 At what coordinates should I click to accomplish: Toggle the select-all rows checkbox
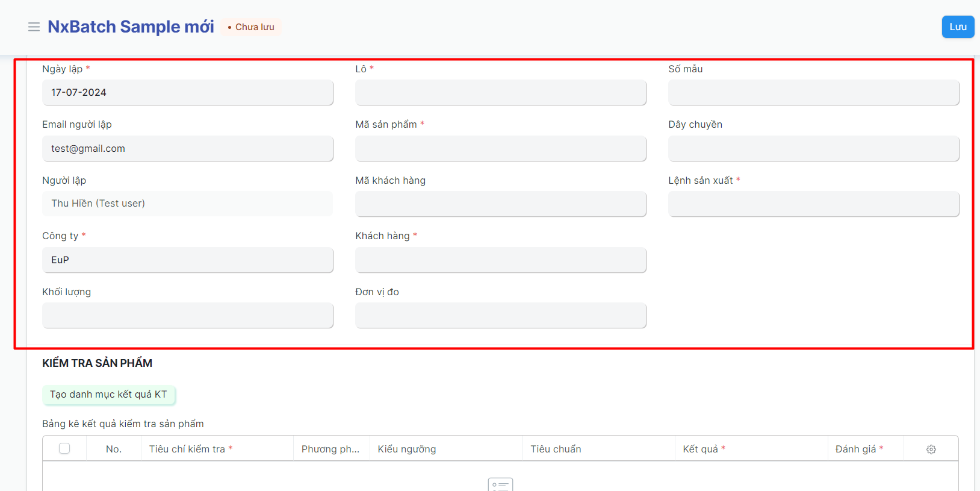[x=64, y=449]
